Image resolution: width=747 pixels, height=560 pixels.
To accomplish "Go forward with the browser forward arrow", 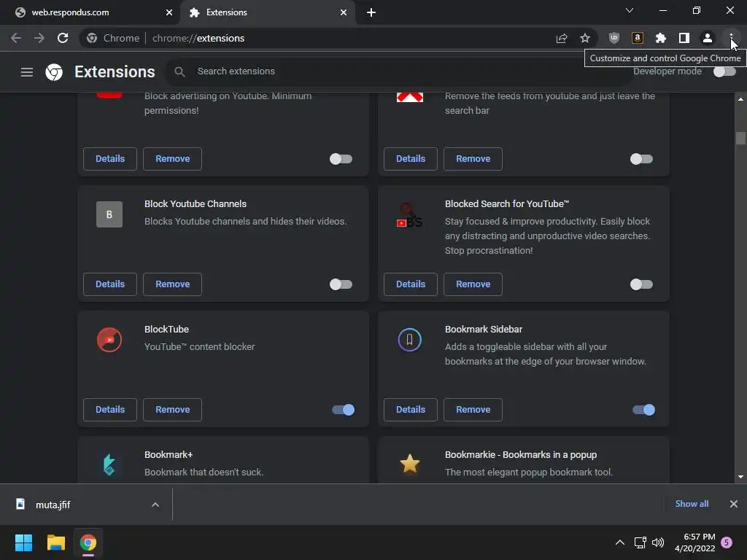I will point(39,38).
